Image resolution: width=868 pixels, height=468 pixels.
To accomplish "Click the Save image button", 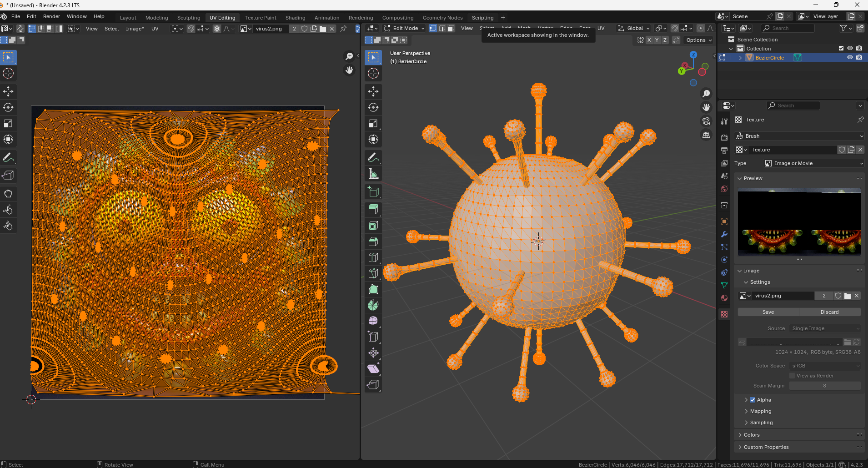I will [768, 312].
